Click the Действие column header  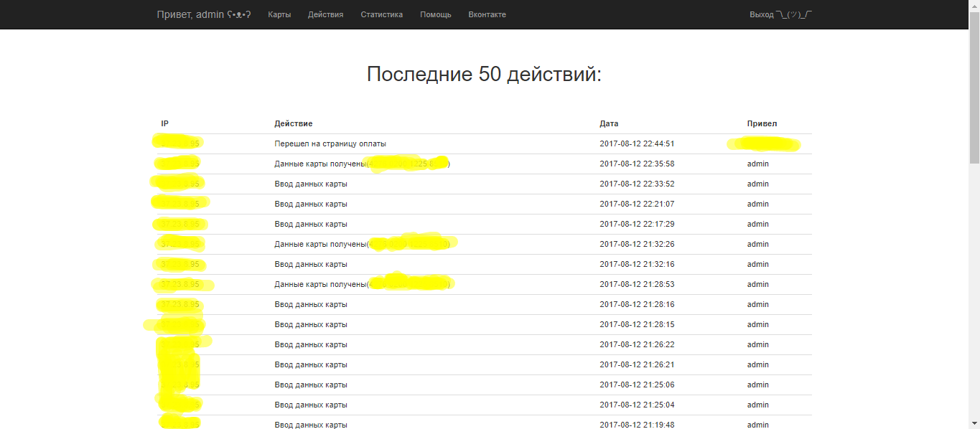click(x=293, y=124)
